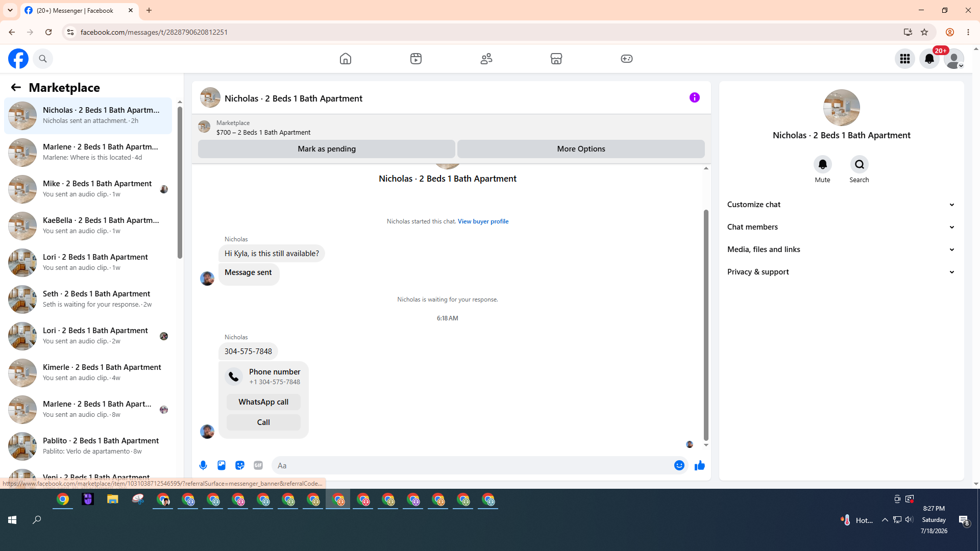Go to the Home feed tab
Screen dimensions: 980x551
click(x=346, y=59)
